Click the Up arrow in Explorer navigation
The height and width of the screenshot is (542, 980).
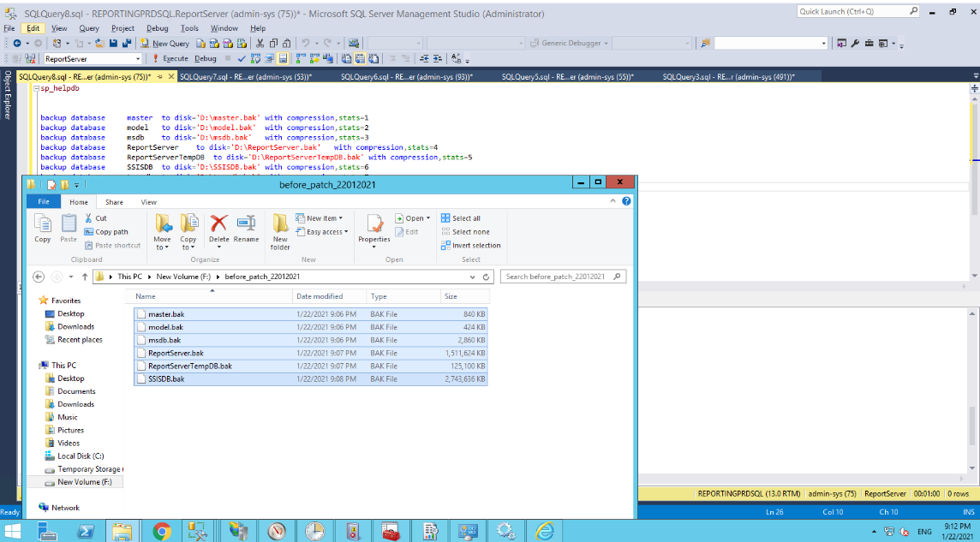tap(84, 277)
